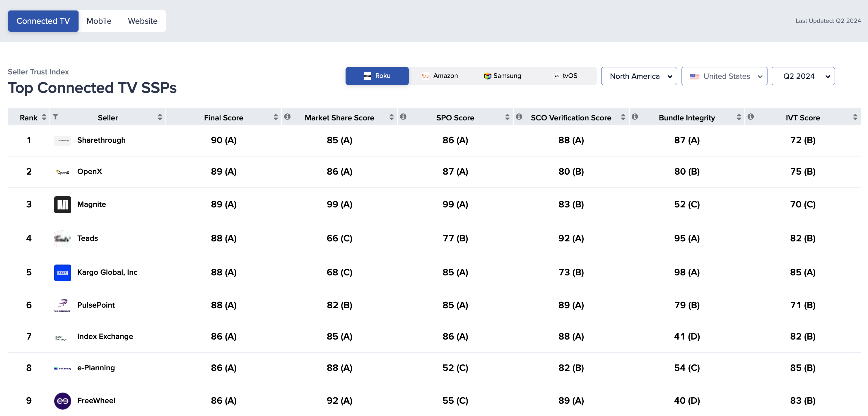Screen dimensions: 868x416
Task: Switch to the Connected TV tab
Action: coord(43,21)
